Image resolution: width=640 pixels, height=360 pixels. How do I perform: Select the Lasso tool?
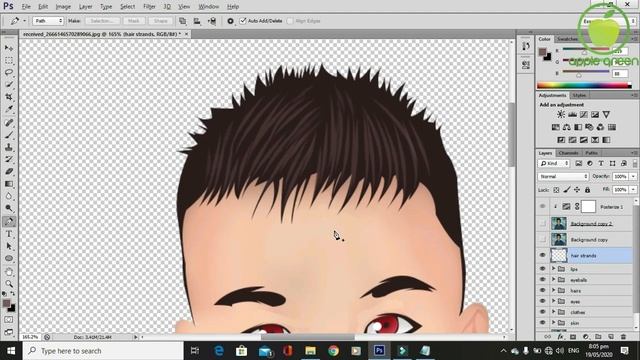click(x=9, y=72)
